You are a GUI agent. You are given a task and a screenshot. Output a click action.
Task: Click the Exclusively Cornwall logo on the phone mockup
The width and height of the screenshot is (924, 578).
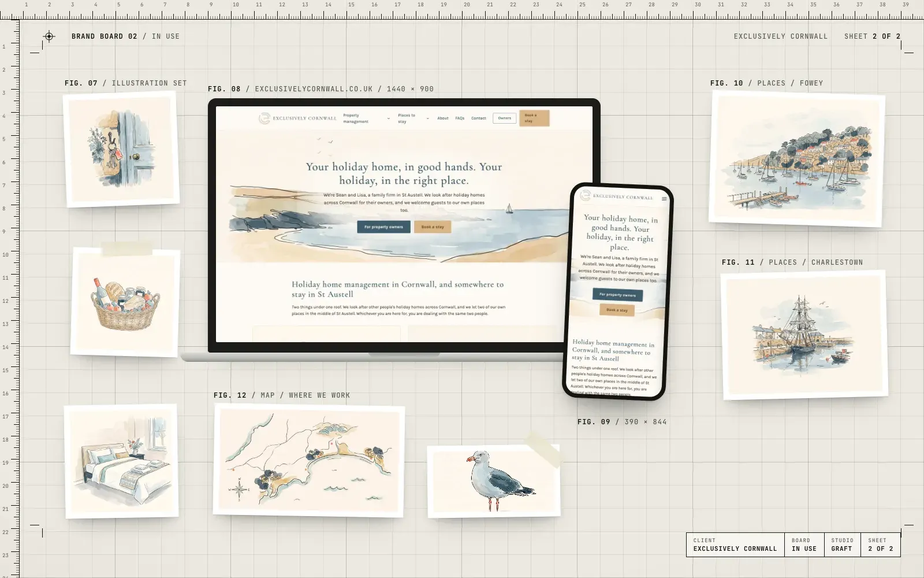coord(617,196)
